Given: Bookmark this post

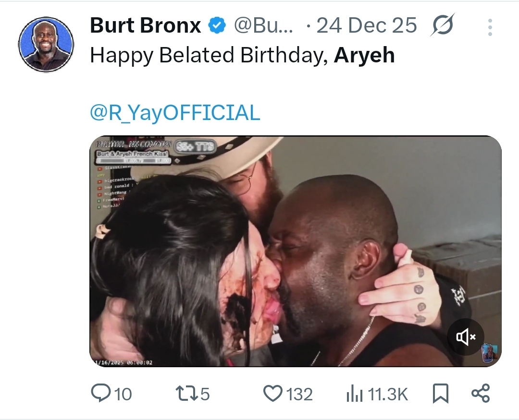Looking at the screenshot, I should 441,394.
